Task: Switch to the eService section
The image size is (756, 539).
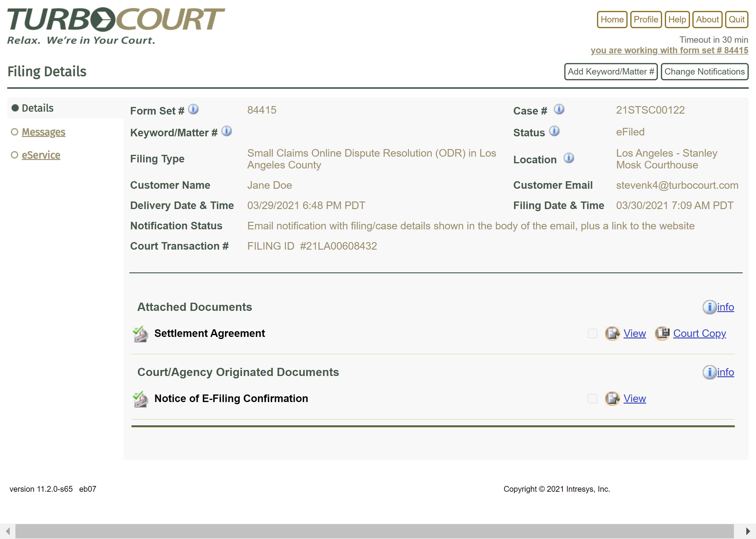Action: pos(41,155)
